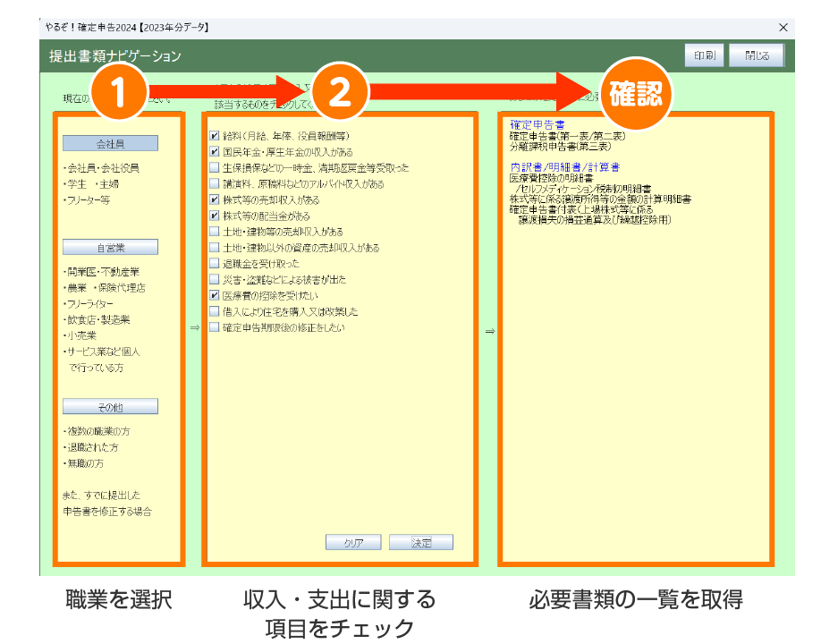This screenshot has height=644, width=821.
Task: Close the window with the X button
Action: 783,27
